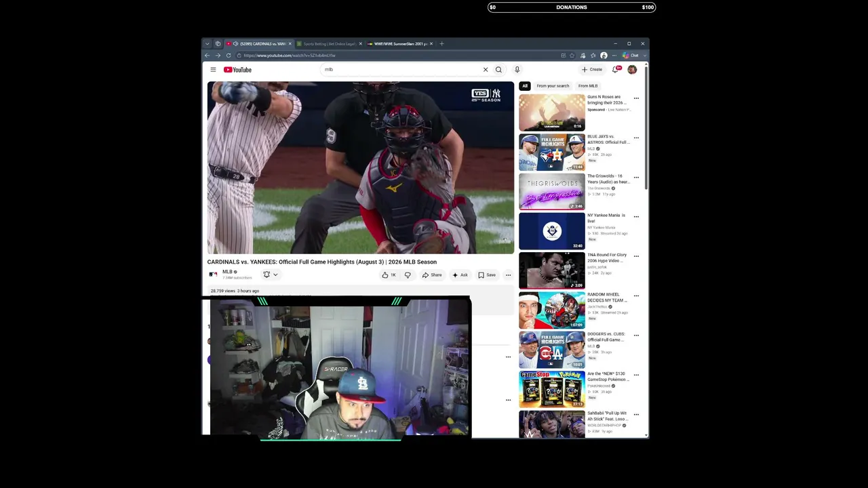Open options for BLUE JAYS vs. ASTROS video
The height and width of the screenshot is (488, 868).
point(636,138)
